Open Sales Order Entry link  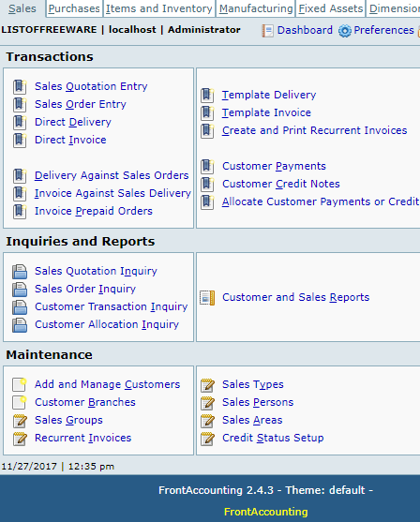click(81, 104)
